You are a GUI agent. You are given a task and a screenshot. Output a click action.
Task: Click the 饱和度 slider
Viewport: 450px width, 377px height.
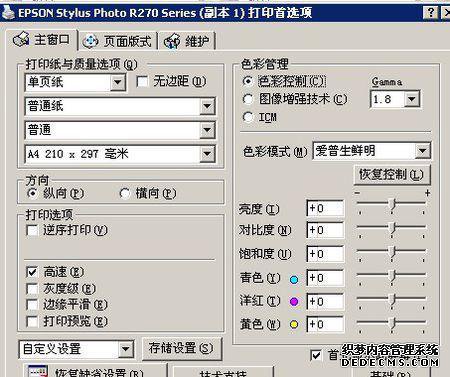coord(391,252)
